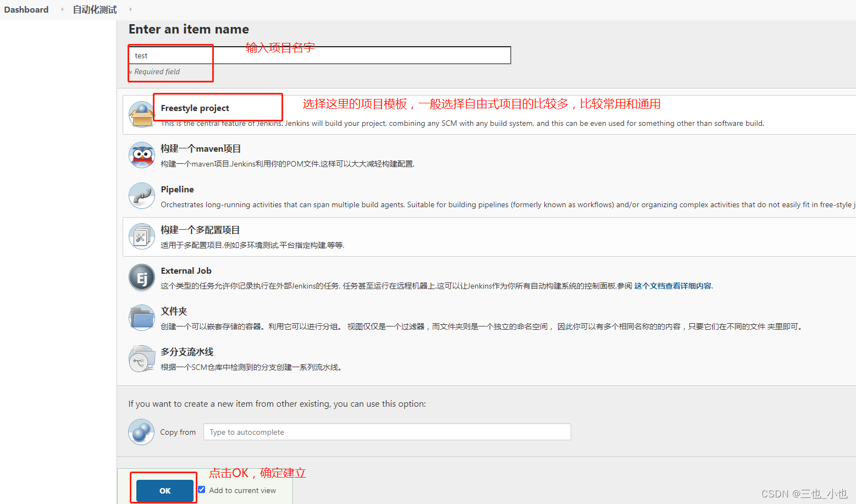Click the create from existing item hint

click(x=277, y=403)
